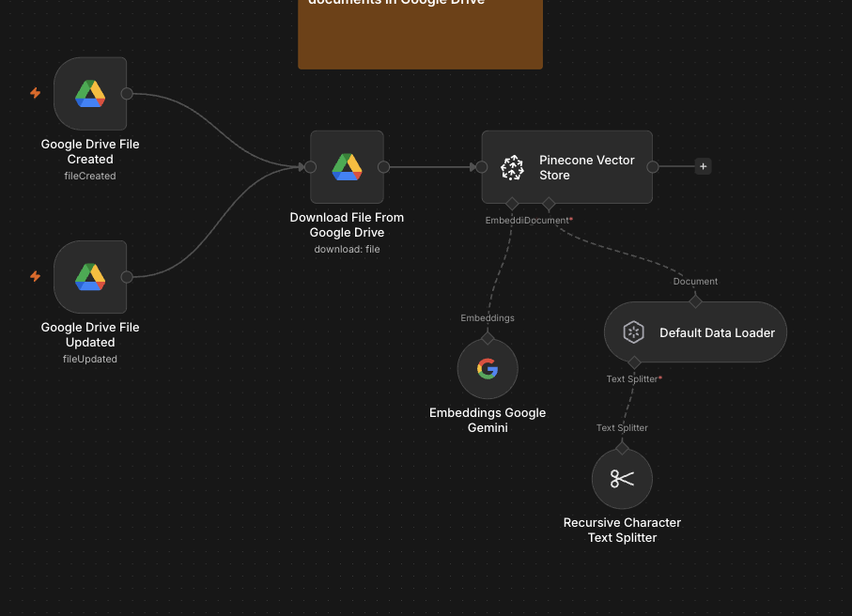Click the Document diamond port under Pinecone

[x=549, y=204]
